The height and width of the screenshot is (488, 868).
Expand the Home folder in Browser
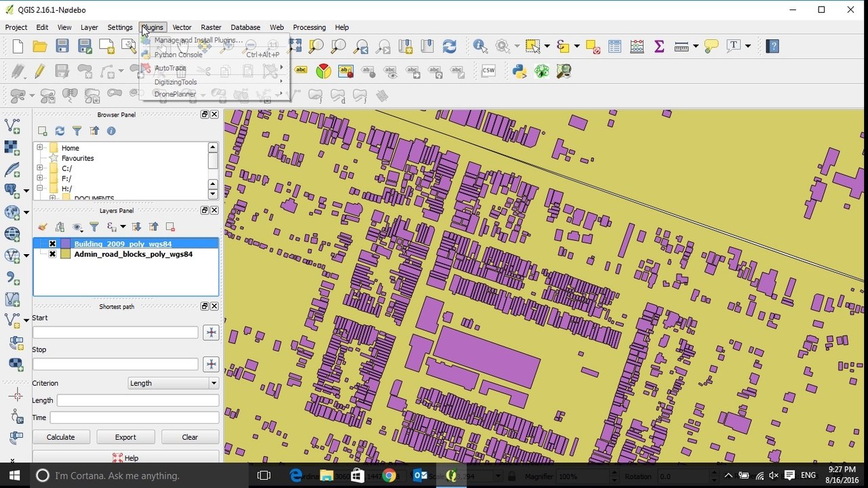(40, 148)
